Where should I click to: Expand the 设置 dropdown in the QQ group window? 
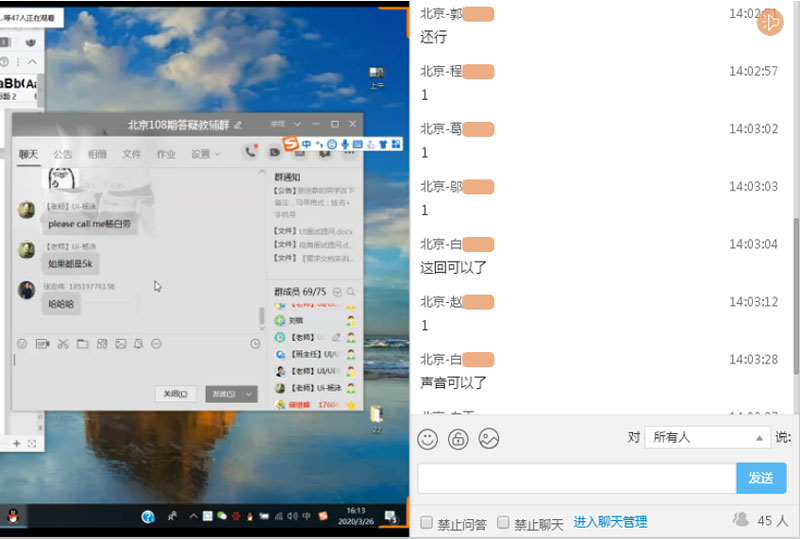pos(206,154)
